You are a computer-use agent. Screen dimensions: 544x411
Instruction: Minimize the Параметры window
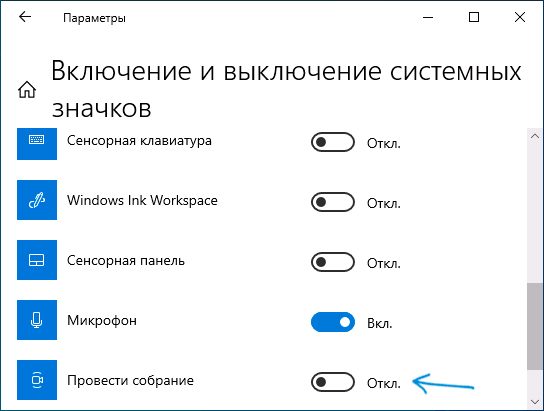click(428, 17)
